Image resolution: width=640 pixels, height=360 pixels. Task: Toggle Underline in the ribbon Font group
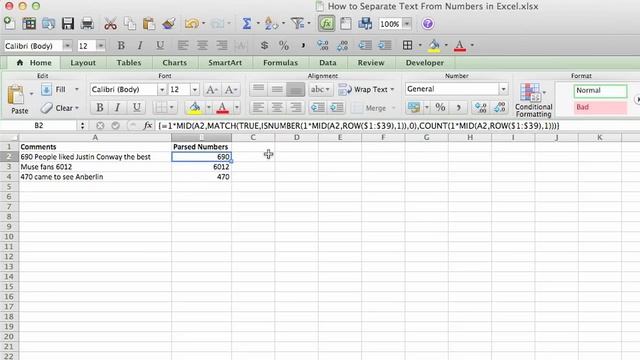pos(136,107)
